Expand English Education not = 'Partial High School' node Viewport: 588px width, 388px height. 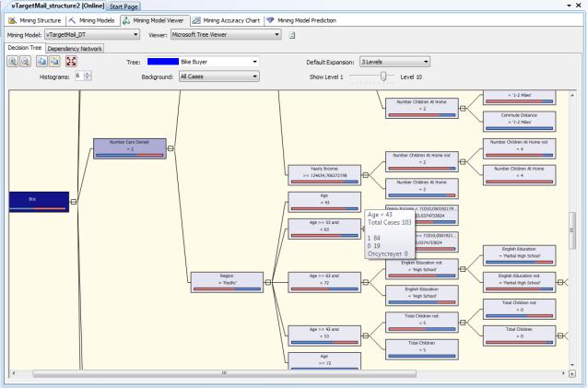[560, 282]
